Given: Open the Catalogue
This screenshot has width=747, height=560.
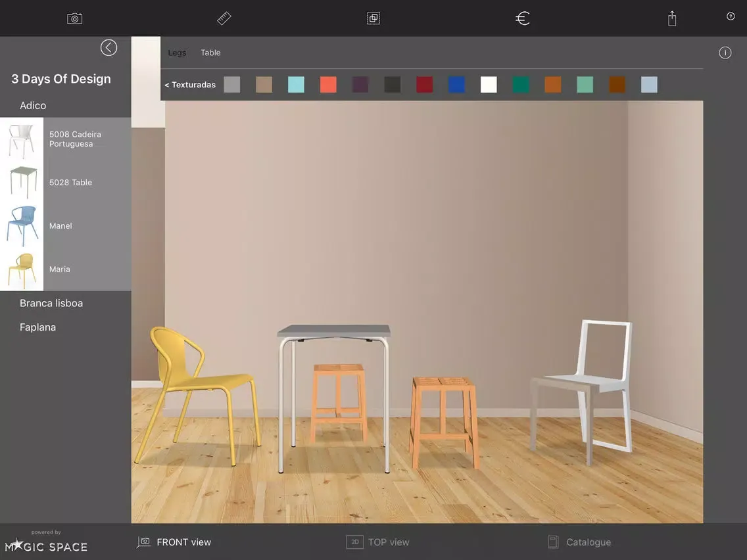Looking at the screenshot, I should coord(579,542).
